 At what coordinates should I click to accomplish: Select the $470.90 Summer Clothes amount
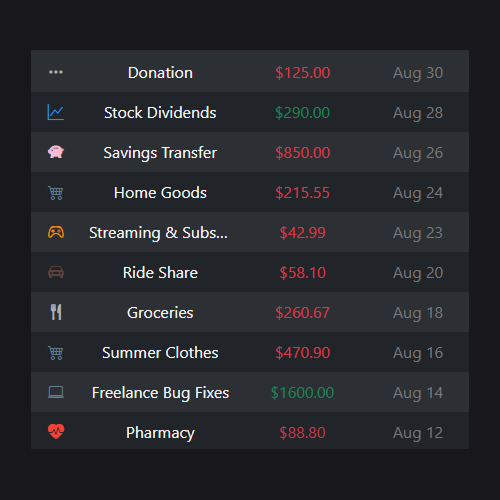pos(302,353)
